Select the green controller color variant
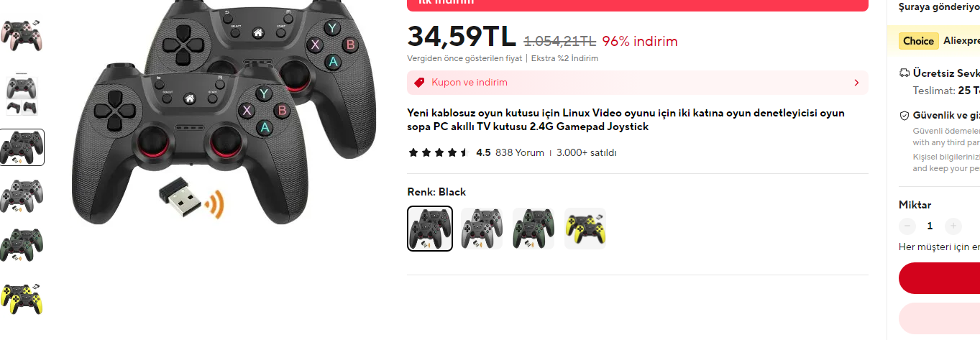 [x=533, y=229]
